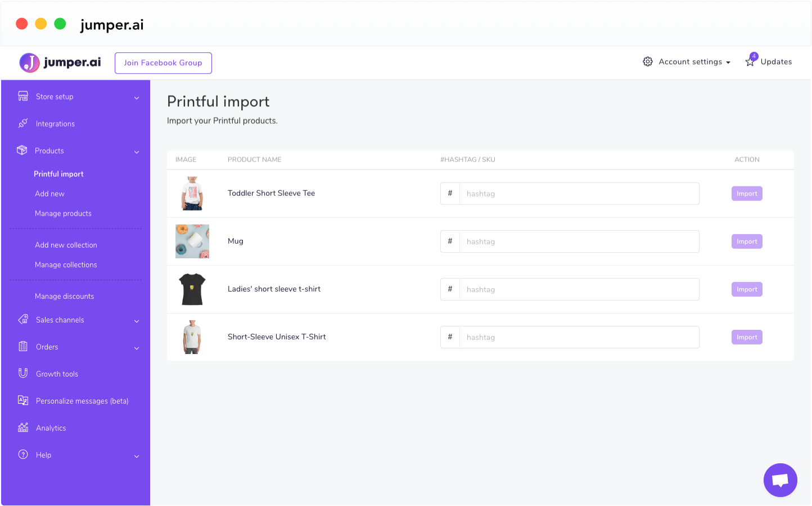
Task: Click the Analytics chart icon
Action: [23, 427]
